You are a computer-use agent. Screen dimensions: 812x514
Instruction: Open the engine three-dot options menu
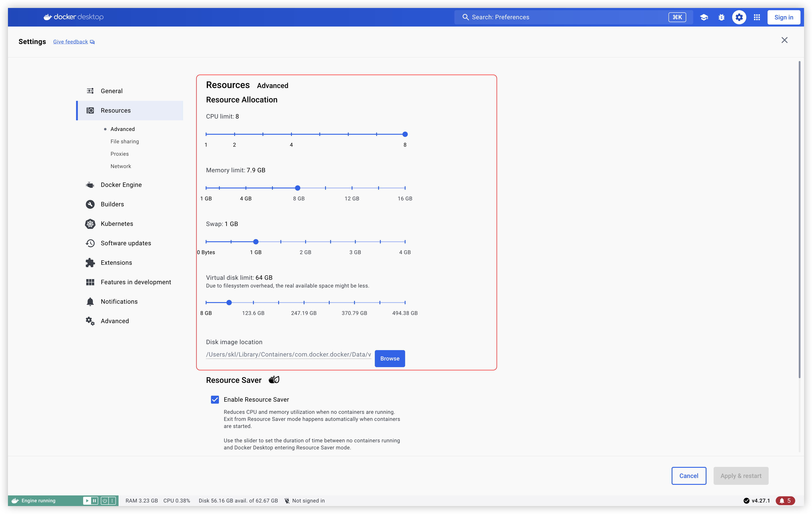click(x=112, y=501)
